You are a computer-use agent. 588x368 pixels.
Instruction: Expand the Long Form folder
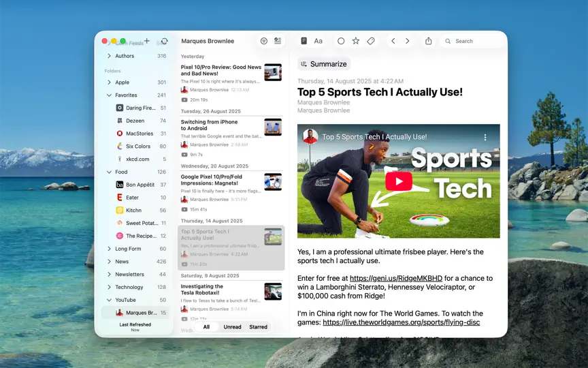click(109, 249)
